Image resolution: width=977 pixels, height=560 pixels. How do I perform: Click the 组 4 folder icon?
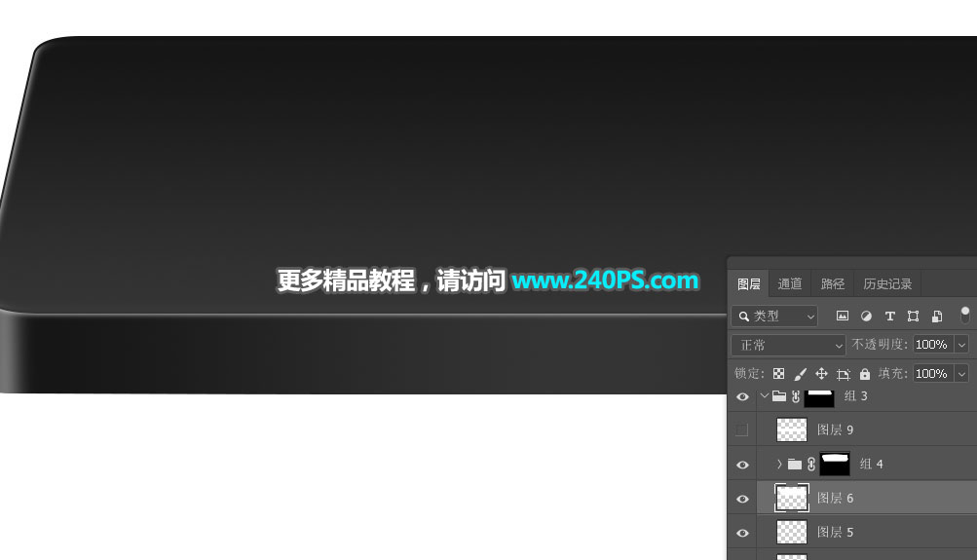[795, 465]
